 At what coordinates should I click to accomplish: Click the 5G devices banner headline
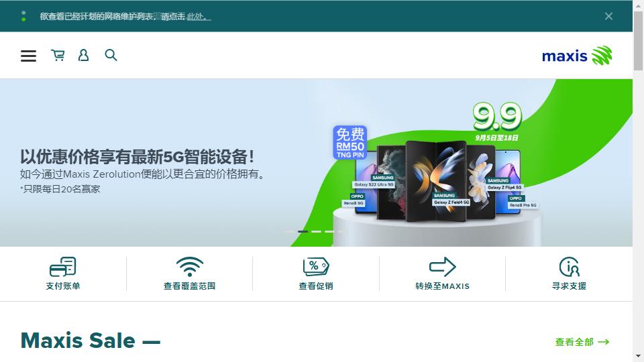coord(137,156)
